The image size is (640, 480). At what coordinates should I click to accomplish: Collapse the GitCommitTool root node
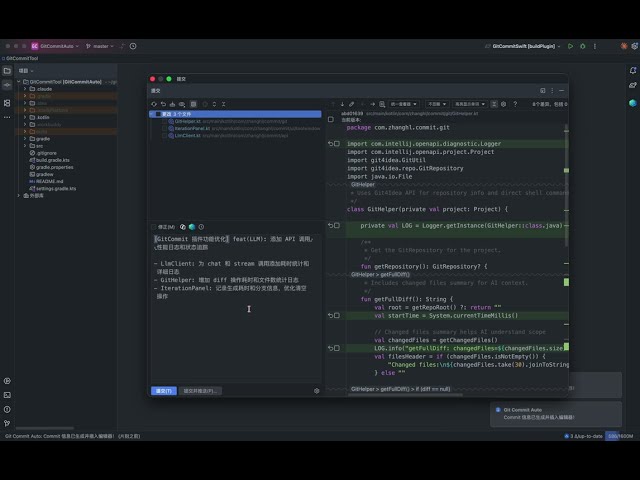[x=18, y=82]
